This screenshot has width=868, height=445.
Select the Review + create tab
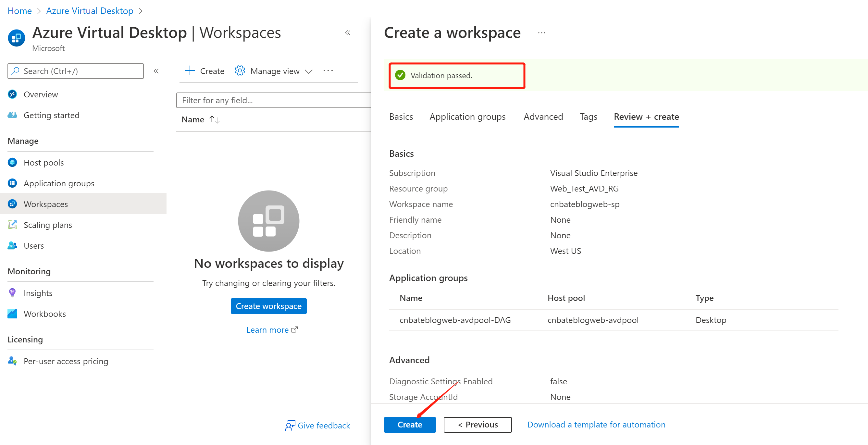(646, 117)
